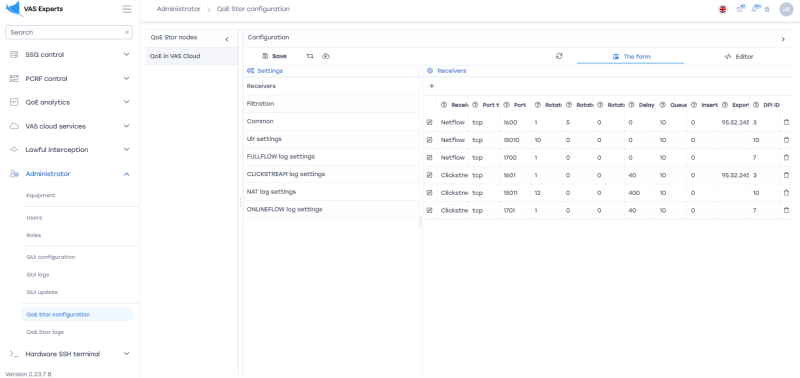The height and width of the screenshot is (378, 800).
Task: Delete the receiver row with port 1600
Action: (x=786, y=122)
